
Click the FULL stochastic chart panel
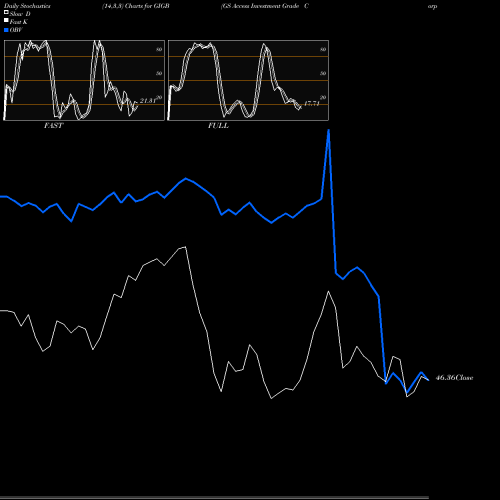point(248,80)
